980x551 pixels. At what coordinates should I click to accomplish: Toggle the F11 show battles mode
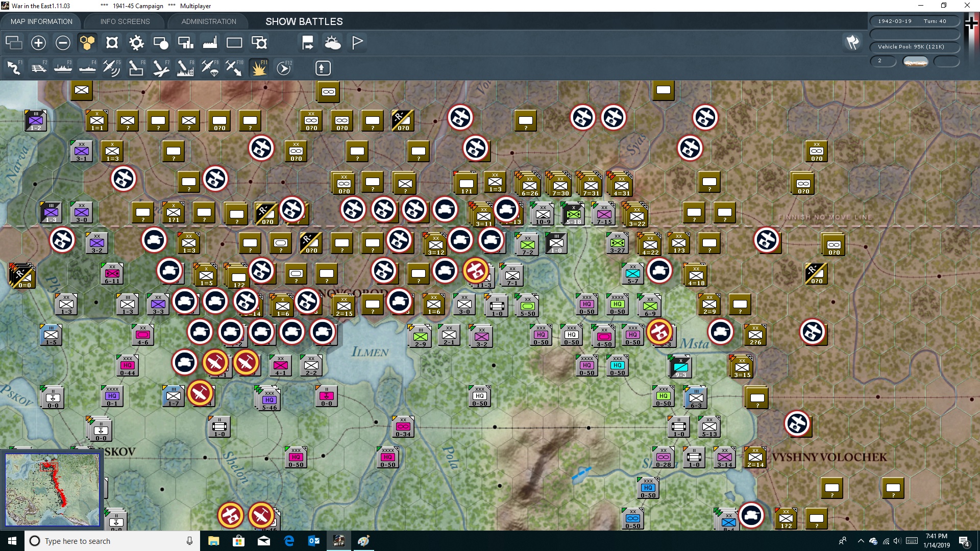[258, 67]
